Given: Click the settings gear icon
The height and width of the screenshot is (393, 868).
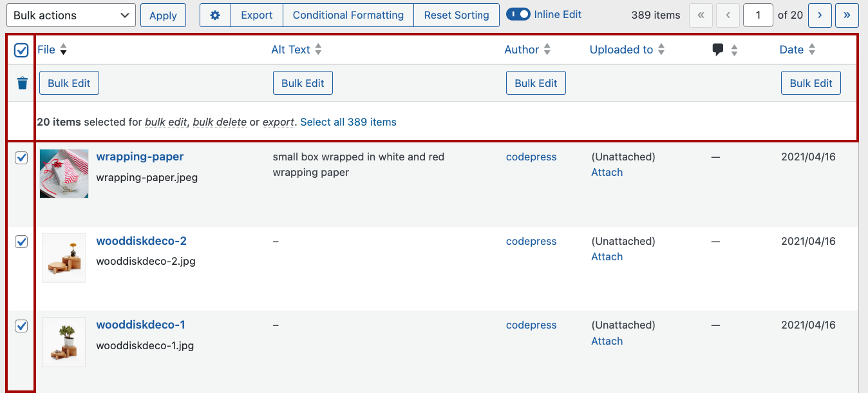Looking at the screenshot, I should 215,15.
